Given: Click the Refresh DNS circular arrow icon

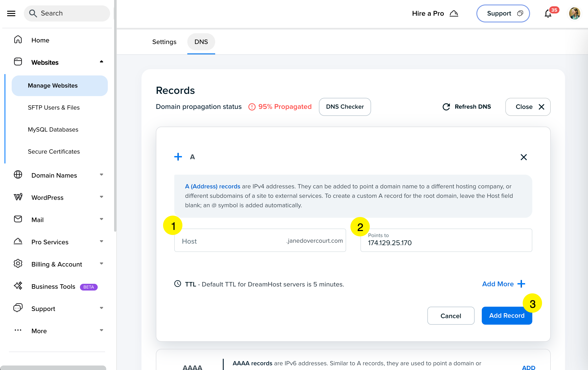Looking at the screenshot, I should 446,107.
